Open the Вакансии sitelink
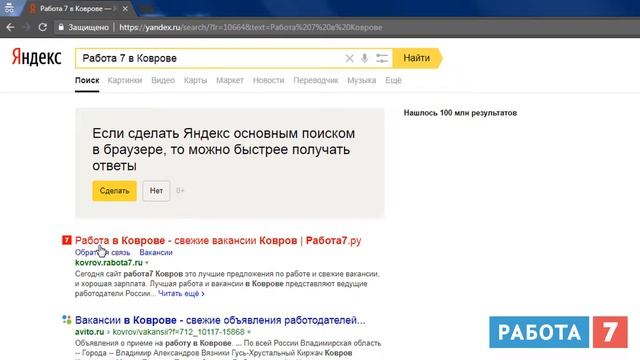Image resolution: width=640 pixels, height=360 pixels. click(156, 252)
